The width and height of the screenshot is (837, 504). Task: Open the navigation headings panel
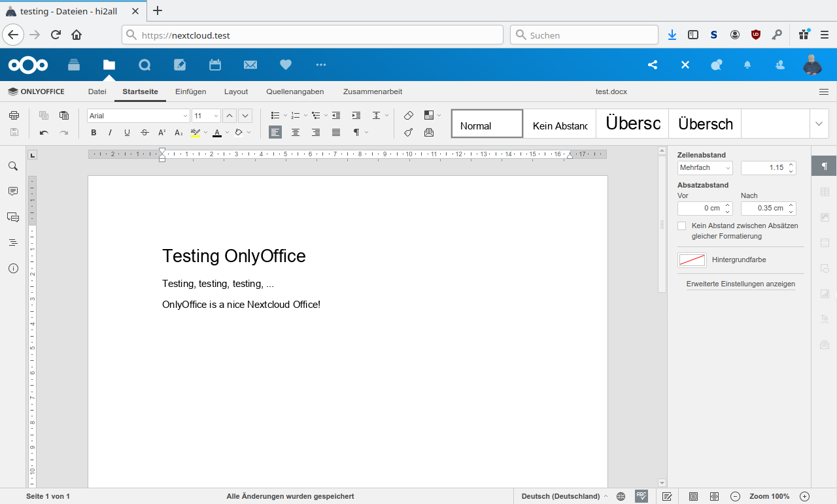[x=13, y=243]
